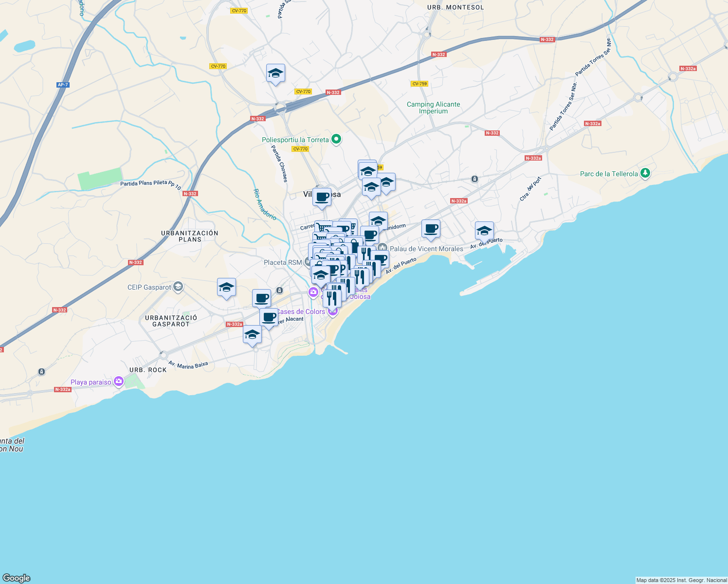Click the green Poliesportiu la Torreta marker
The width and height of the screenshot is (728, 584).
(336, 139)
